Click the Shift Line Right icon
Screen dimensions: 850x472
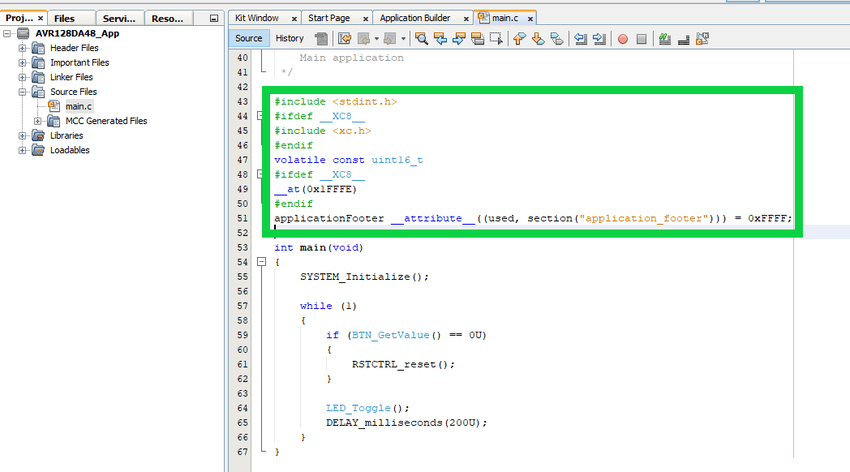click(599, 39)
